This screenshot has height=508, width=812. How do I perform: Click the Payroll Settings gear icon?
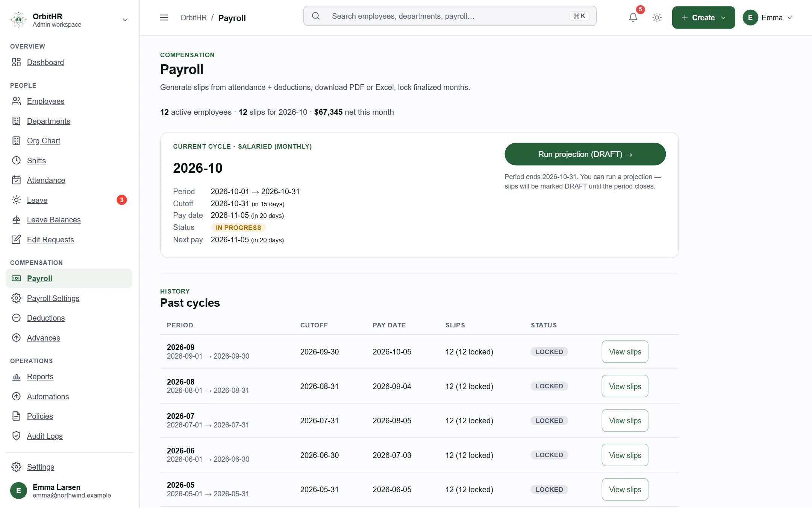point(16,298)
